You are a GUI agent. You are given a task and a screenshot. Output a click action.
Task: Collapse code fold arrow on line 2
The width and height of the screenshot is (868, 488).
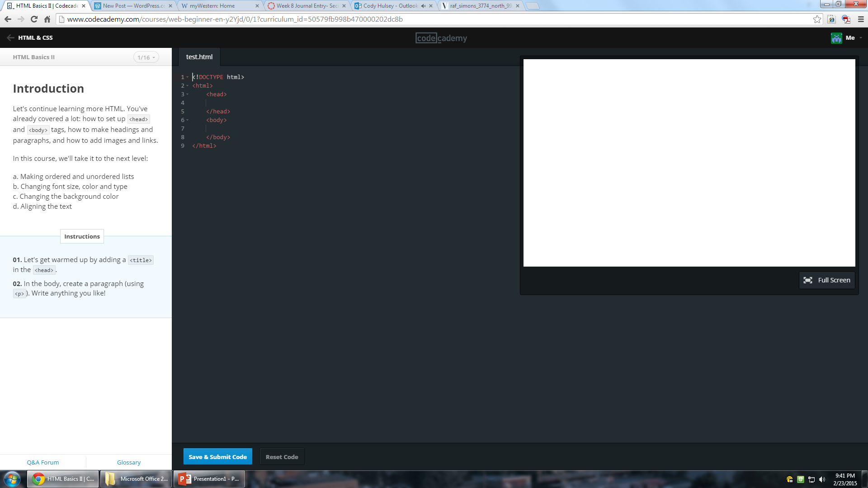[188, 86]
